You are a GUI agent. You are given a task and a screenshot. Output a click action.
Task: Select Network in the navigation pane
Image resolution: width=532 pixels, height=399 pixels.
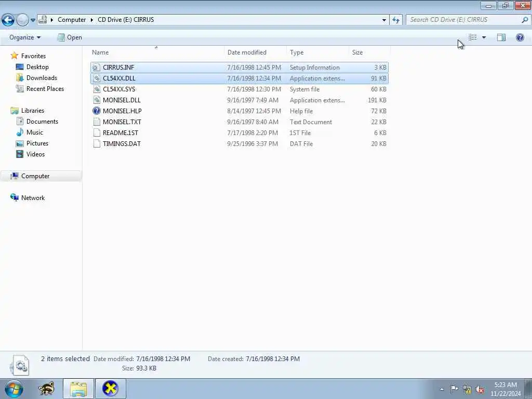point(28,198)
